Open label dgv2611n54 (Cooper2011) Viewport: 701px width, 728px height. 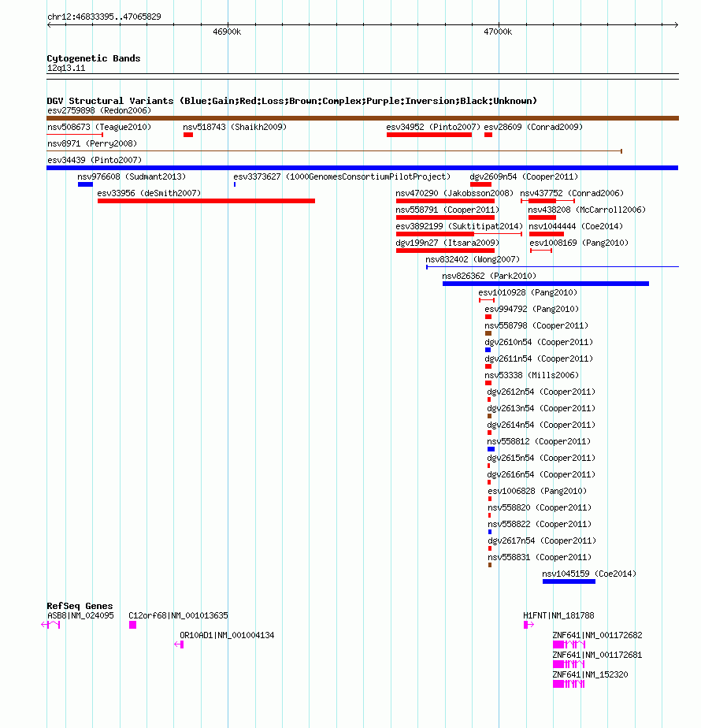pyautogui.click(x=539, y=358)
